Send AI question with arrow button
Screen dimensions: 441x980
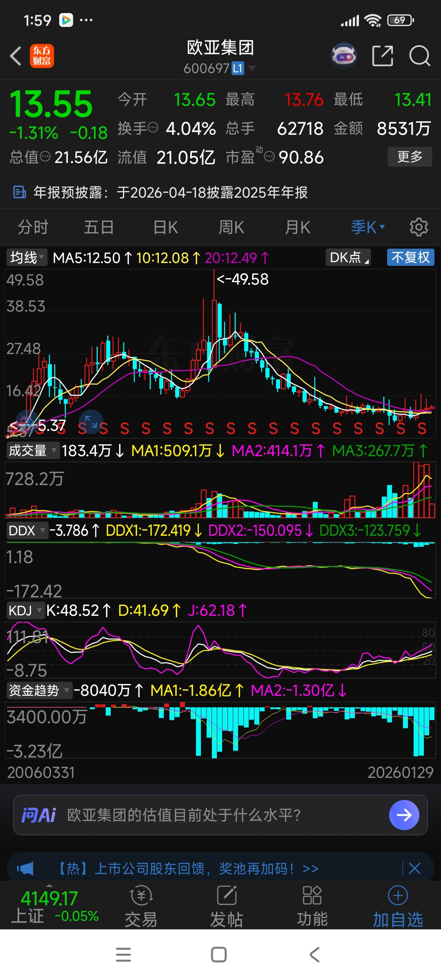point(404,815)
